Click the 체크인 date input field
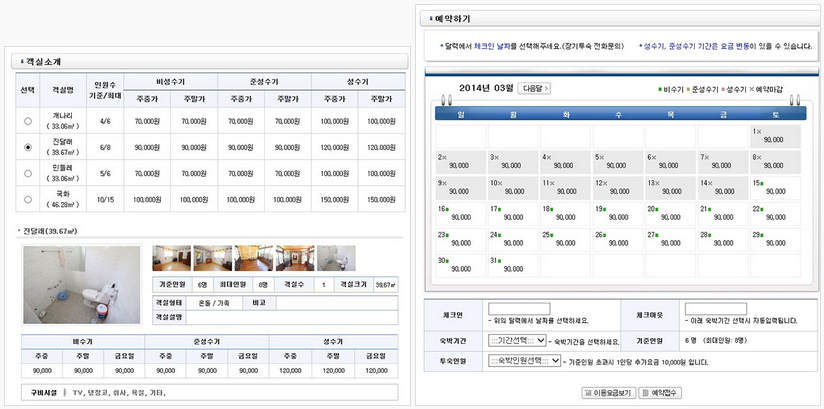This screenshot has width=824, height=409. (x=519, y=308)
